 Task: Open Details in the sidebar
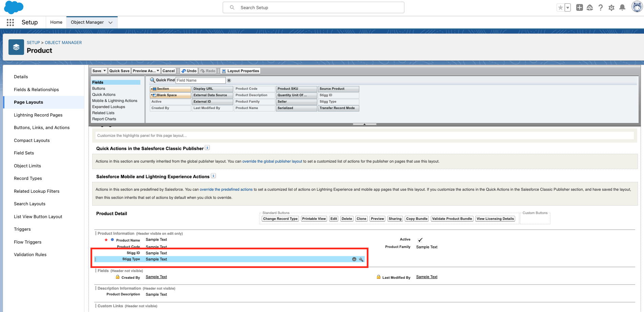coord(21,77)
